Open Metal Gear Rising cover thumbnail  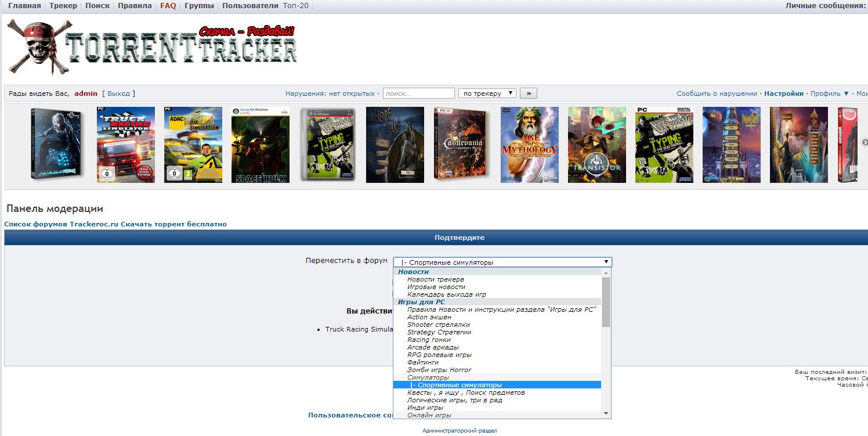[58, 145]
